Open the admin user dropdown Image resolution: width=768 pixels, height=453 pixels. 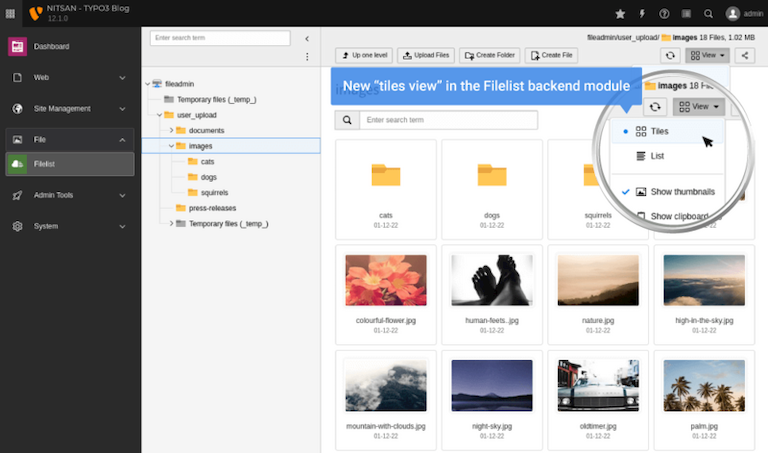[x=745, y=14]
